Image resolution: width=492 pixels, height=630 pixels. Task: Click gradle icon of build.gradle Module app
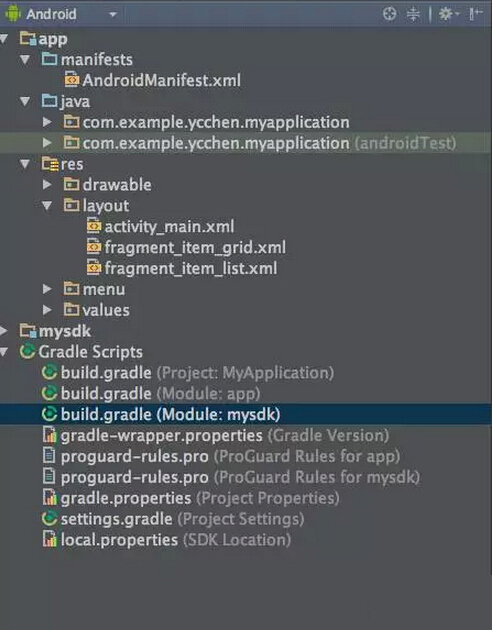(x=49, y=393)
